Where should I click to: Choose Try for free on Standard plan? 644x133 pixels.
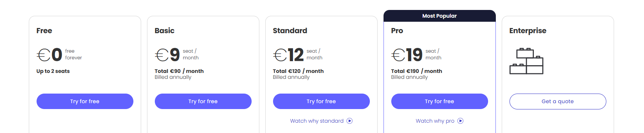pyautogui.click(x=321, y=101)
